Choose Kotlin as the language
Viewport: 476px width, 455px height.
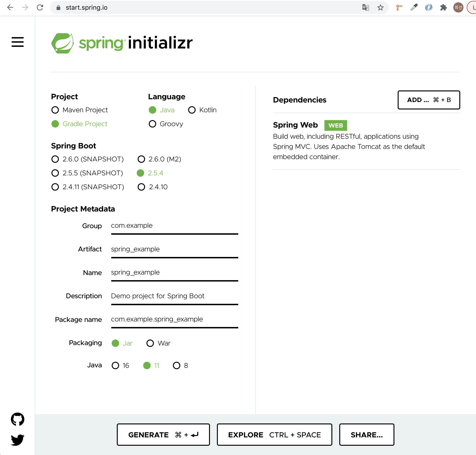192,110
